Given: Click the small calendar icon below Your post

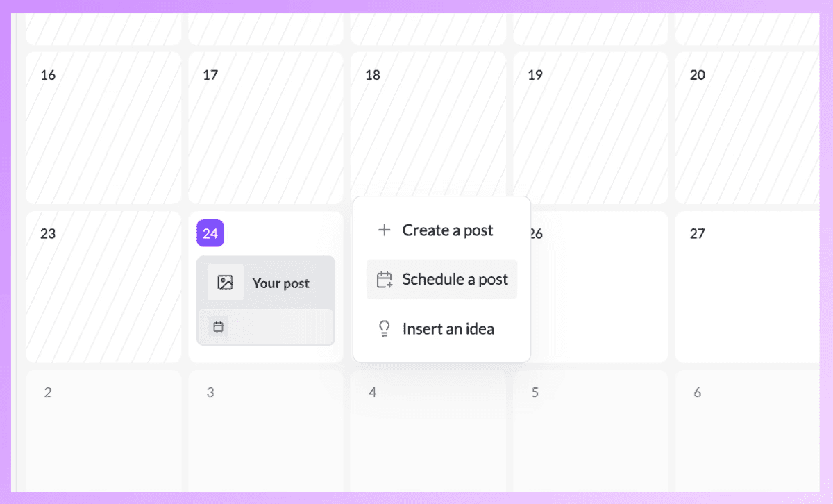Looking at the screenshot, I should click(217, 326).
